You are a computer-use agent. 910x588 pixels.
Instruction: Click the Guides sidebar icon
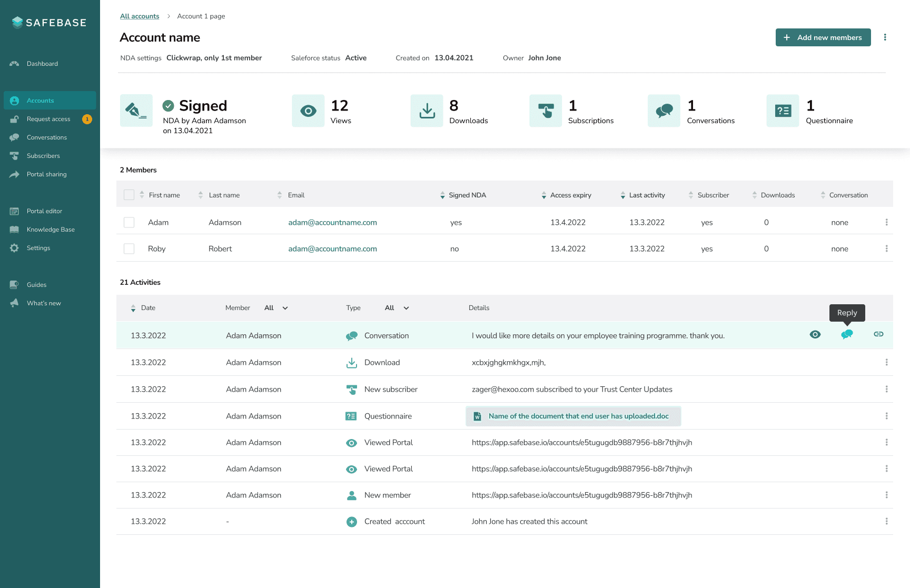(x=14, y=285)
